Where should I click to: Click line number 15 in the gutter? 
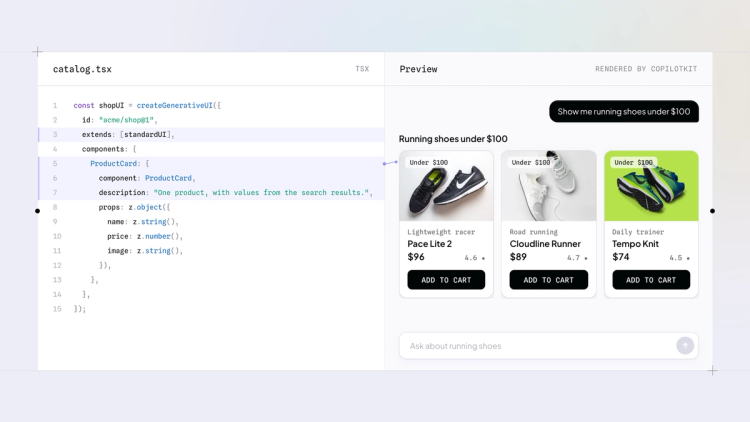[x=57, y=309]
